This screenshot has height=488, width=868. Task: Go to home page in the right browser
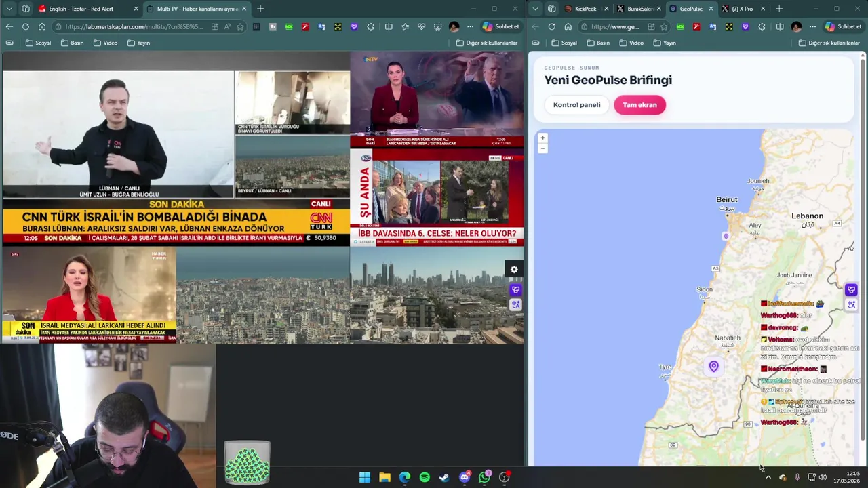[x=568, y=26]
